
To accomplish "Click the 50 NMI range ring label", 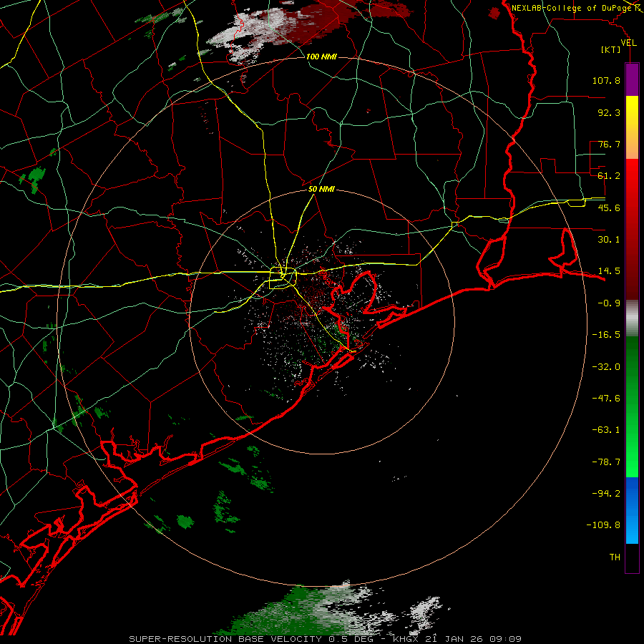I will 321,190.
